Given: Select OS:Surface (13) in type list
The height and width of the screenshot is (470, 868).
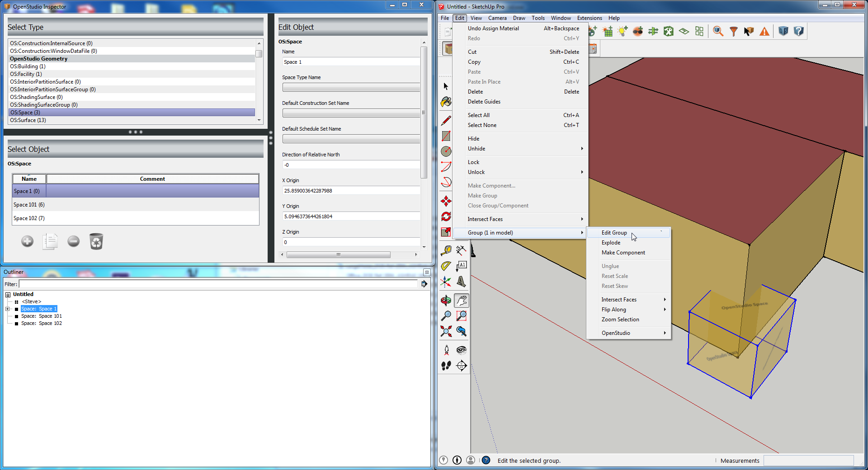Looking at the screenshot, I should coord(132,120).
